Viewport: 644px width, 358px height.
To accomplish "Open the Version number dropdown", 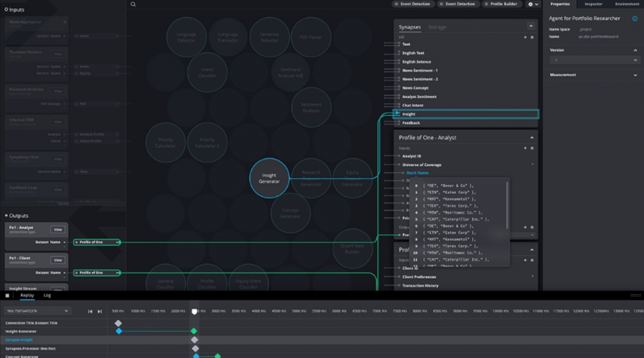I will [593, 61].
